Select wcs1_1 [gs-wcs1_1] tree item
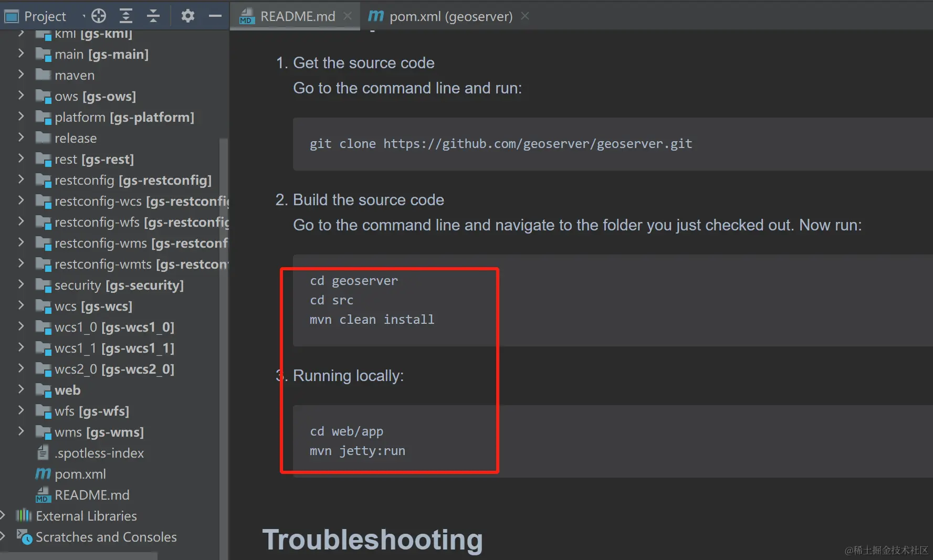 point(114,348)
